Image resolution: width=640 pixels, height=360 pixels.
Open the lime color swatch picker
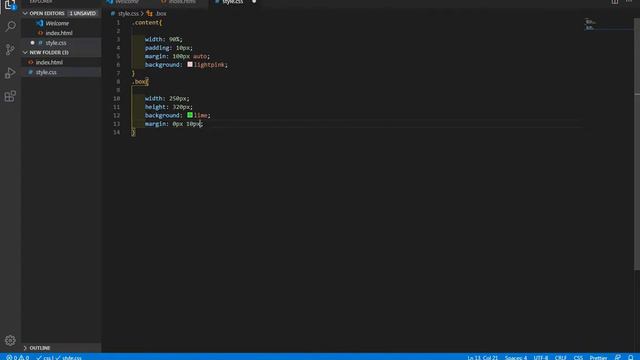190,115
